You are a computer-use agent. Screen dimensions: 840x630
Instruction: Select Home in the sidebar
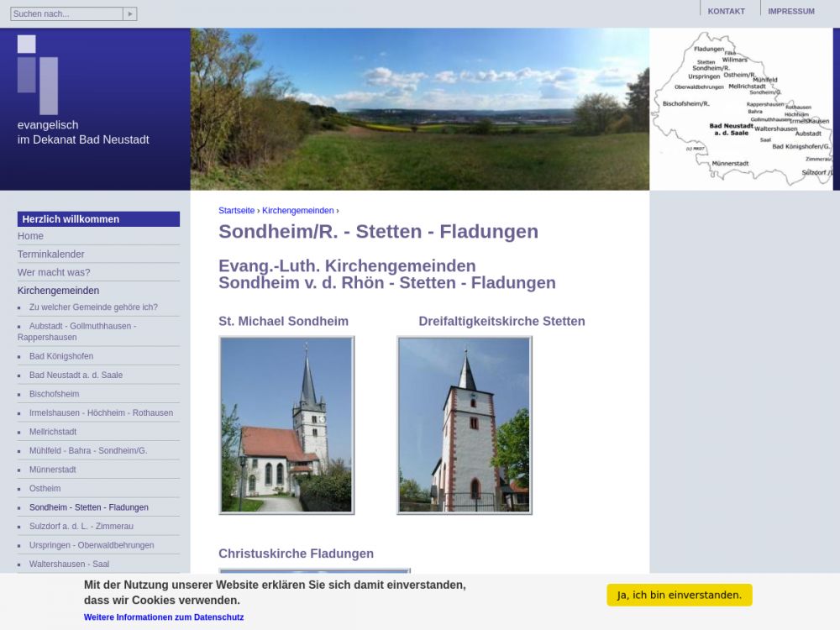point(31,236)
